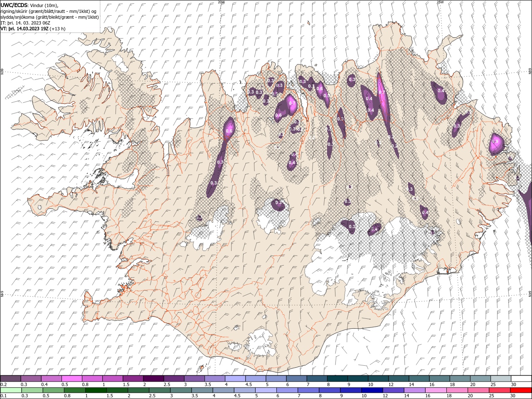Pick the medium green 0.5 rain swatch
This screenshot has width=532, height=399.
(53, 390)
